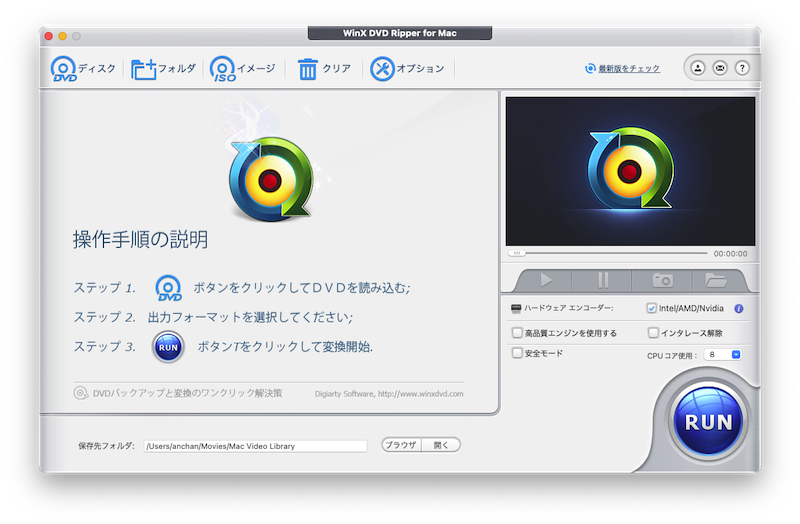Click the ハードウェア エンコーダー label
The height and width of the screenshot is (524, 800).
[x=568, y=308]
